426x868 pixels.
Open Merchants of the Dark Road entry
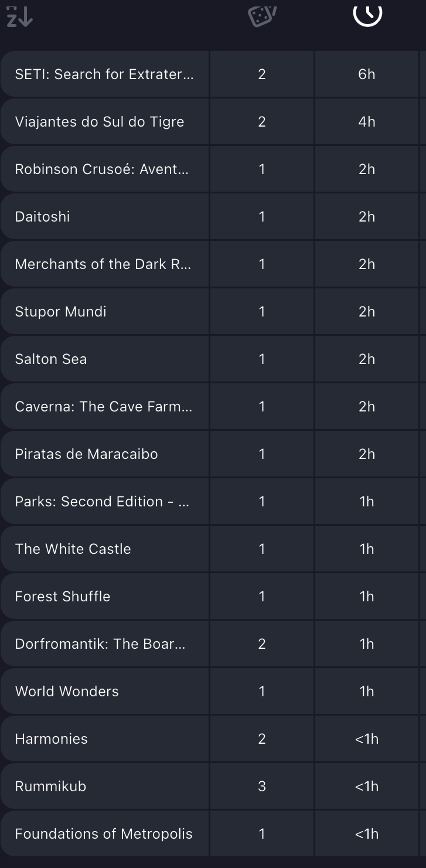103,264
